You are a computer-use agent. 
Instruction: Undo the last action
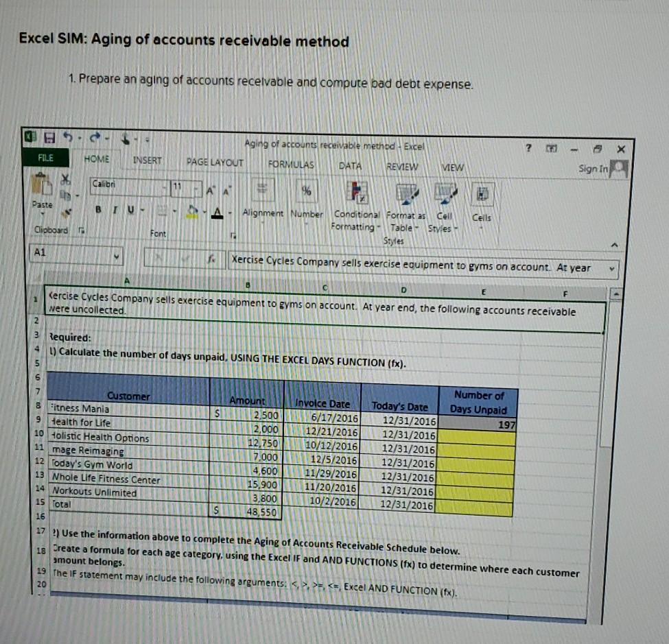pos(67,138)
